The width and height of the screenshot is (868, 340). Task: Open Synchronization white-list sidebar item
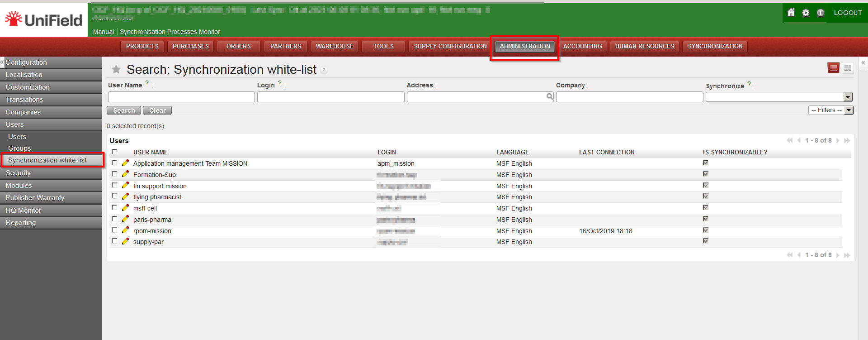52,160
